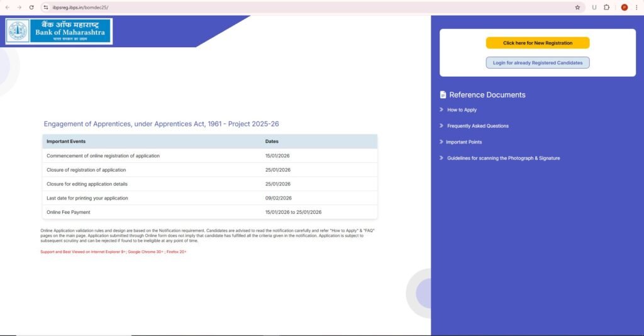Screen dimensions: 644x336
Task: Open the Chrome three-dot menu
Action: coord(637,7)
